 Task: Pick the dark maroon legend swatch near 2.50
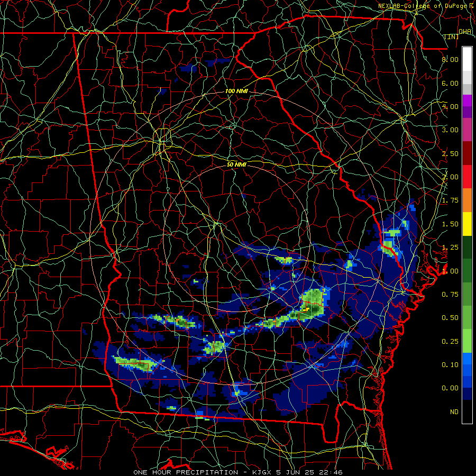coord(467,153)
